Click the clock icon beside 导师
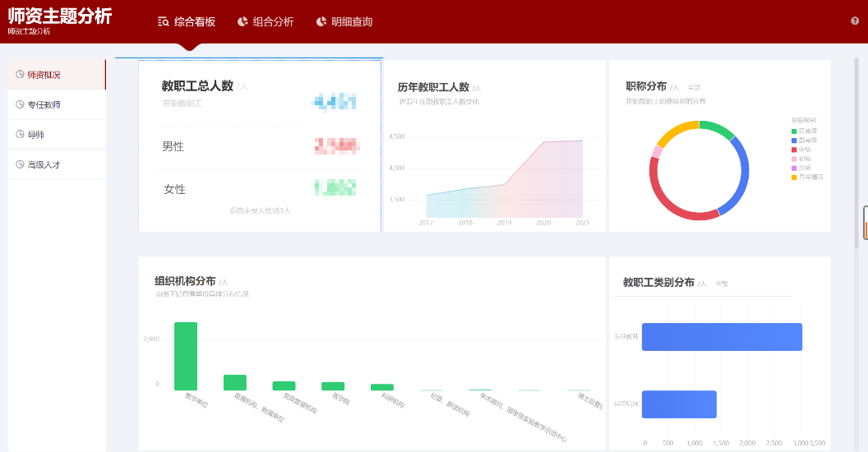Viewport: 868px width, 452px height. pyautogui.click(x=20, y=134)
